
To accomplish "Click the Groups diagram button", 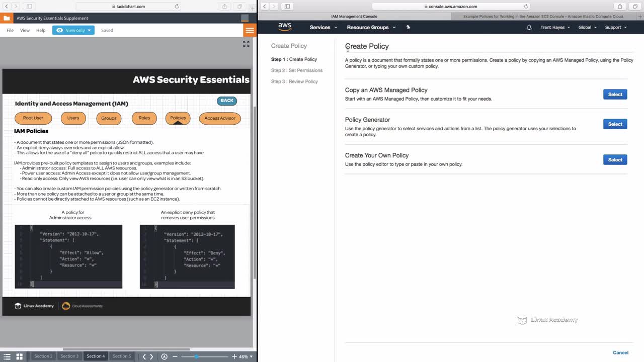I will [x=109, y=118].
